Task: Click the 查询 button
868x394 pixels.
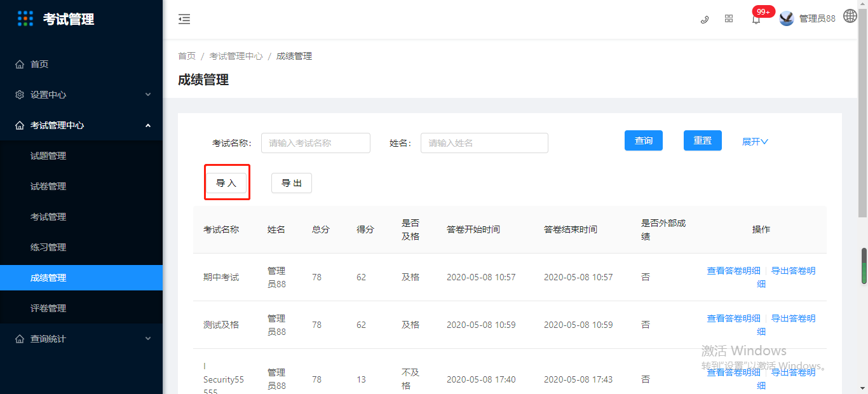Action: point(644,140)
